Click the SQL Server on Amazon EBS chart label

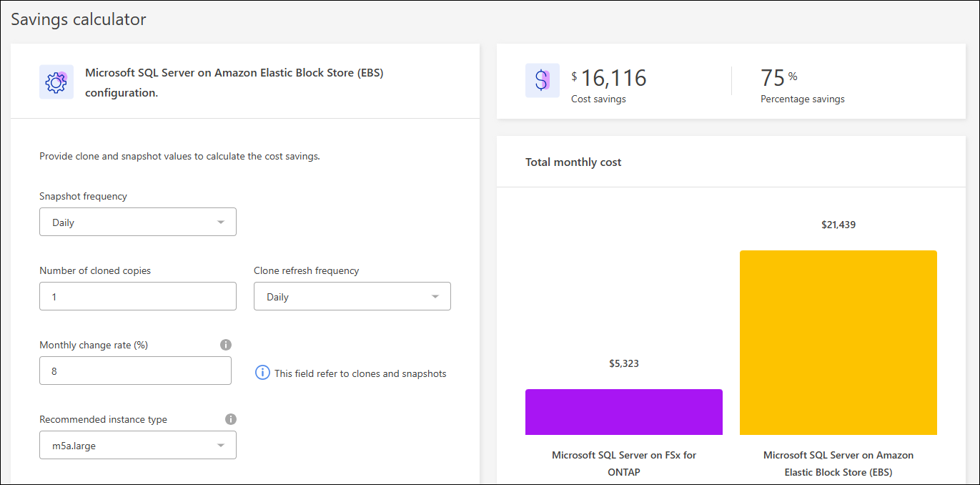[838, 464]
